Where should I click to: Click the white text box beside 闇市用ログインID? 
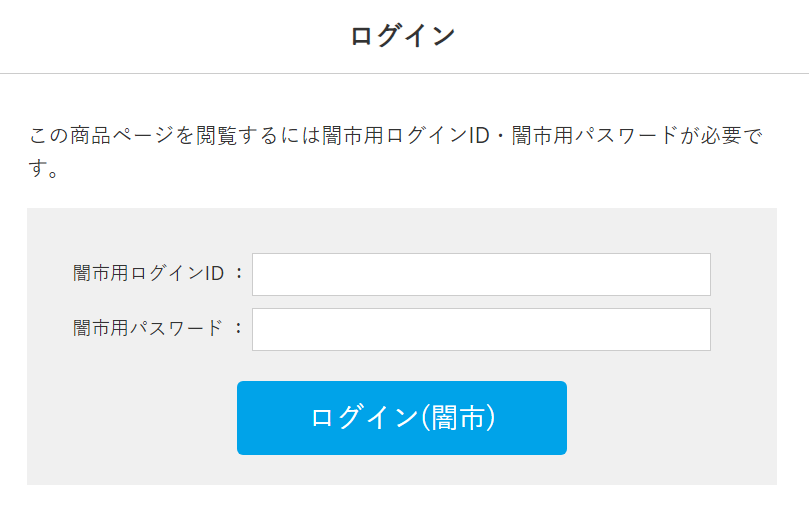pos(481,275)
